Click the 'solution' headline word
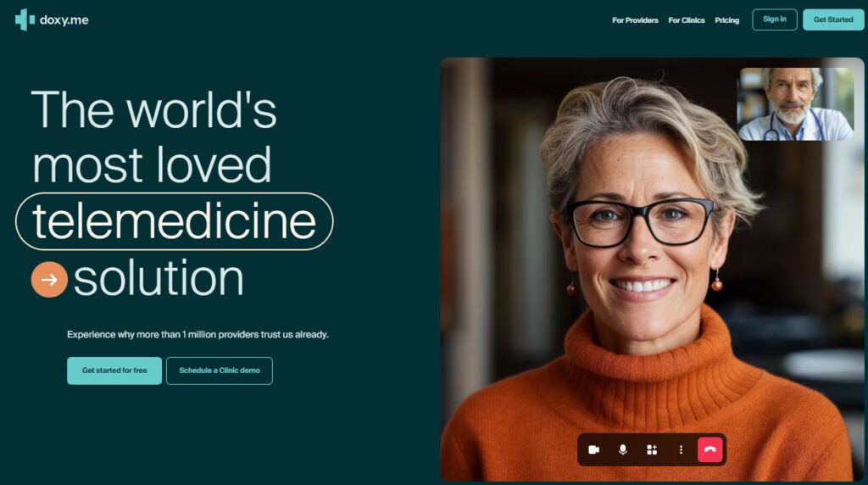 [x=159, y=278]
